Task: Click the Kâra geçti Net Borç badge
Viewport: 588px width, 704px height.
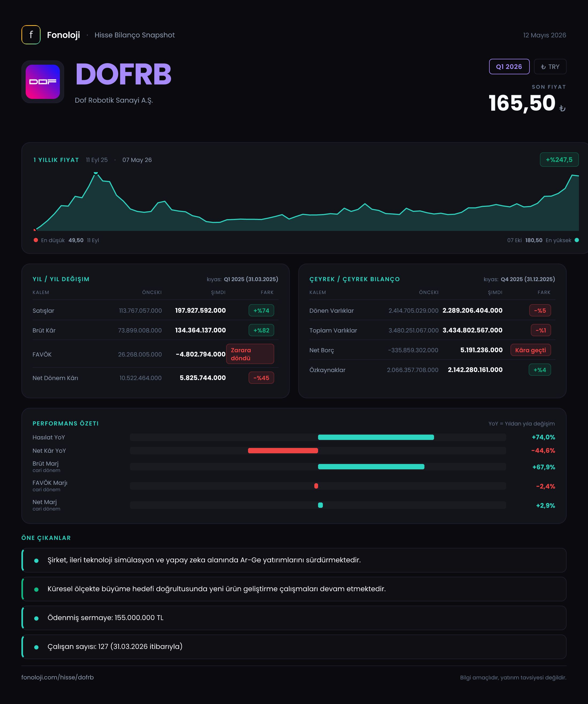Action: pos(530,350)
